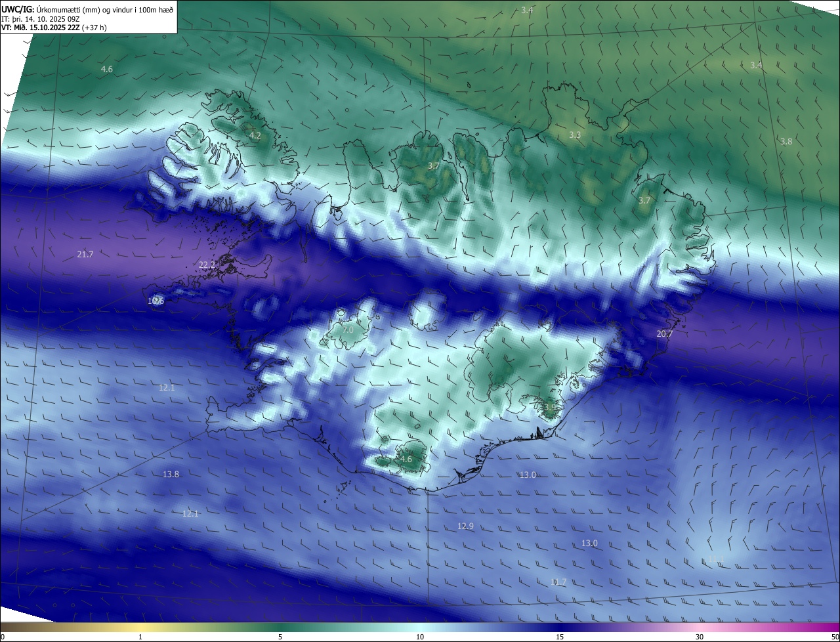This screenshot has width=840, height=642.
Task: Select the 11.7 map value
Action: click(x=558, y=582)
